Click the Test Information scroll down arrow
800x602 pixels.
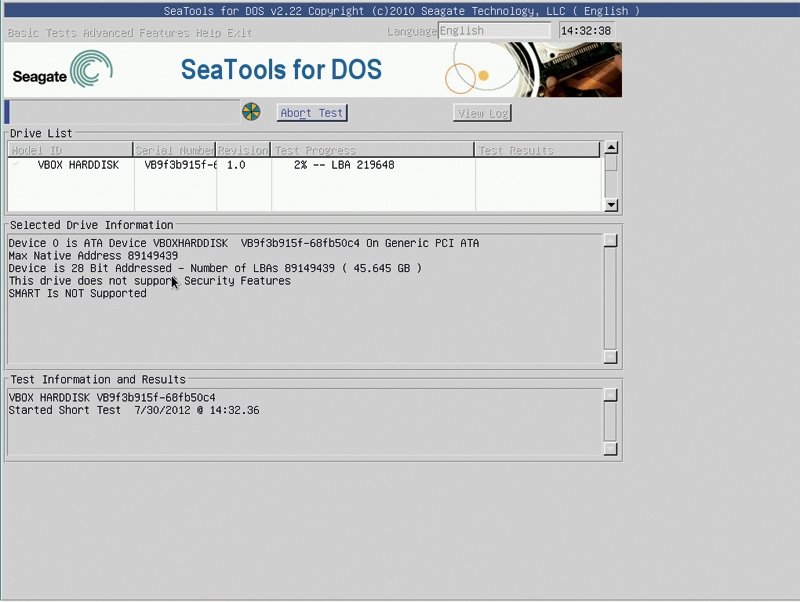[x=610, y=448]
